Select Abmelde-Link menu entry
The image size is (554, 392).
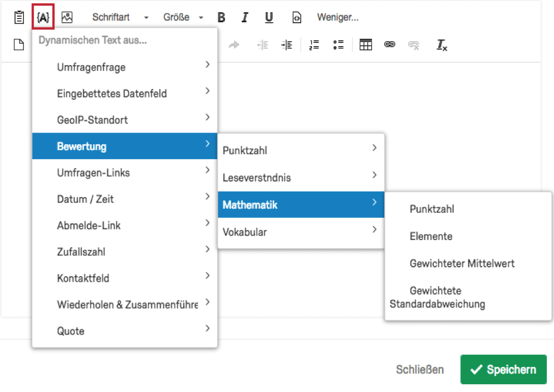pyautogui.click(x=125, y=225)
